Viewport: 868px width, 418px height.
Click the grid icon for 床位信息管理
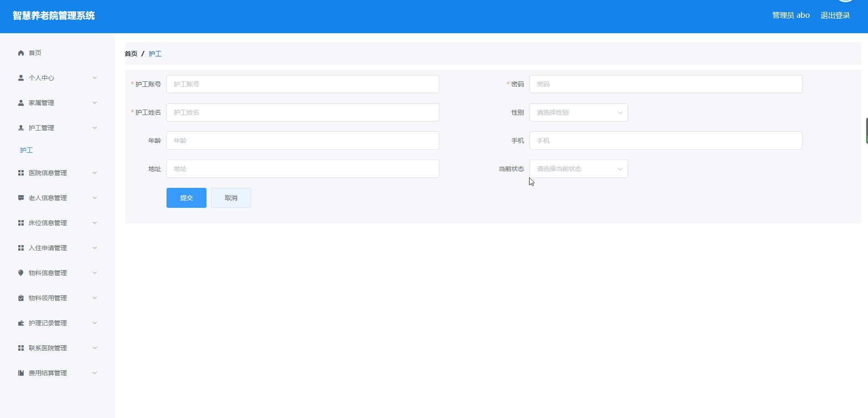coord(21,223)
